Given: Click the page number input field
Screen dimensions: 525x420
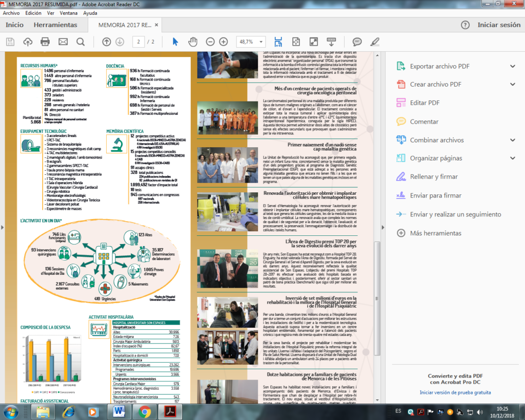Looking at the screenshot, I should click(138, 42).
